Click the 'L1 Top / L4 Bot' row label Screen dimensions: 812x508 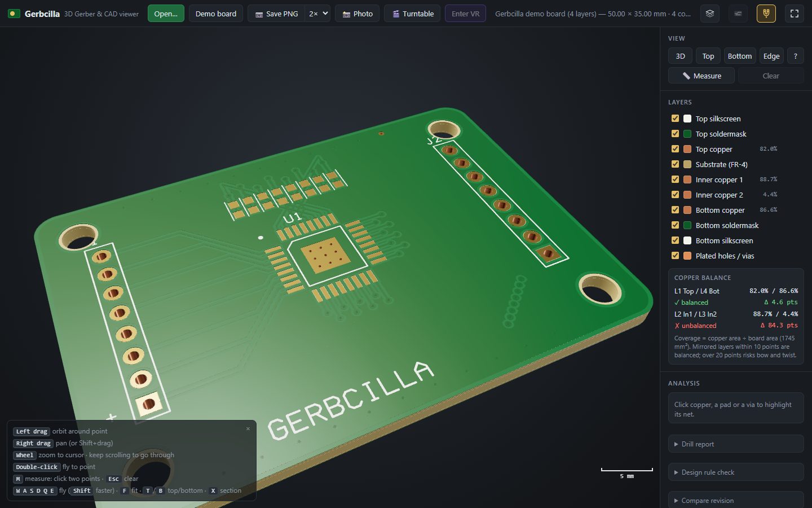pos(697,291)
